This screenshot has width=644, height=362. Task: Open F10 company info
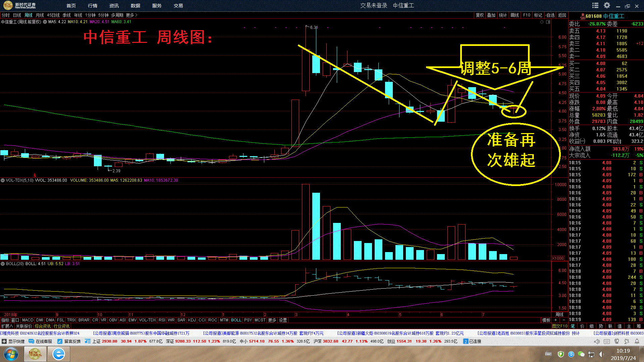click(x=527, y=15)
